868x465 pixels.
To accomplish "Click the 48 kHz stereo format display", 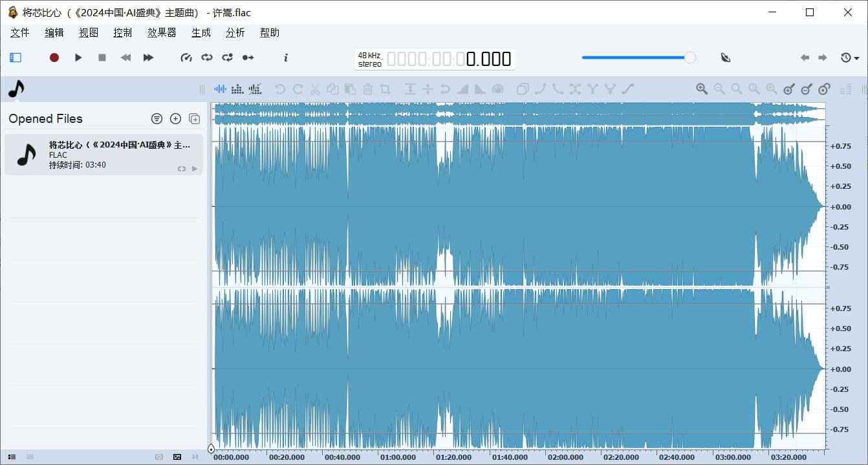I will click(x=369, y=59).
